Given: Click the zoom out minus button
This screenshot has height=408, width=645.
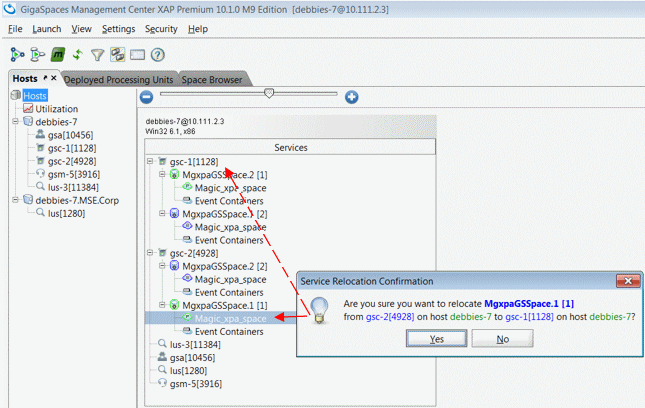Looking at the screenshot, I should click(x=146, y=97).
